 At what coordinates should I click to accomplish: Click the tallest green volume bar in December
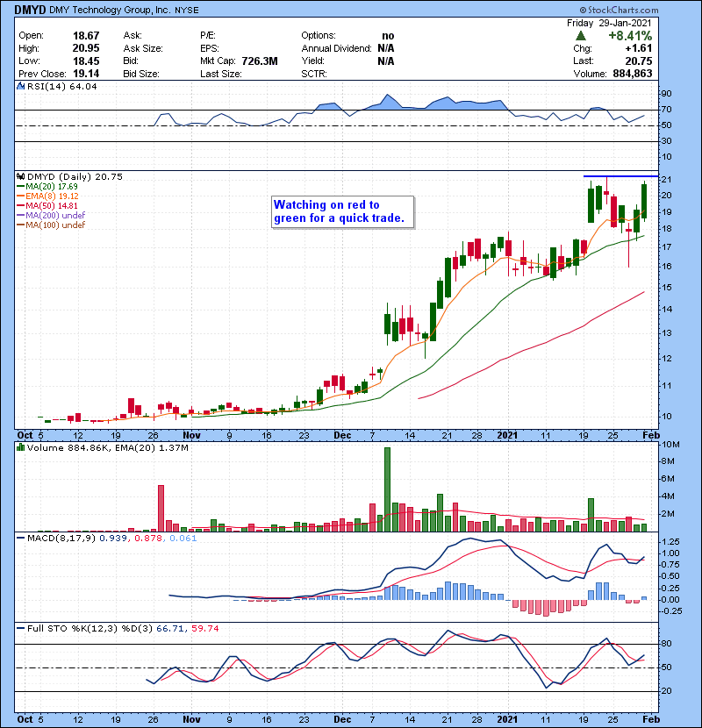[388, 489]
